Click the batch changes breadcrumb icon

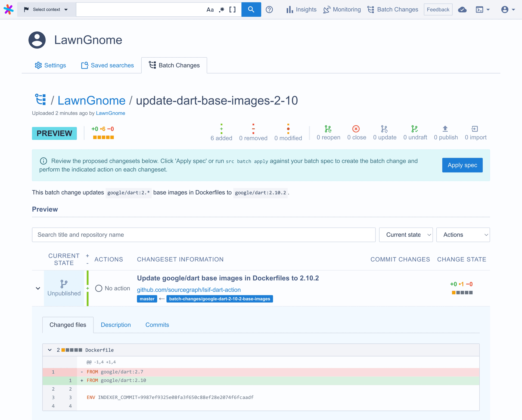click(x=41, y=99)
